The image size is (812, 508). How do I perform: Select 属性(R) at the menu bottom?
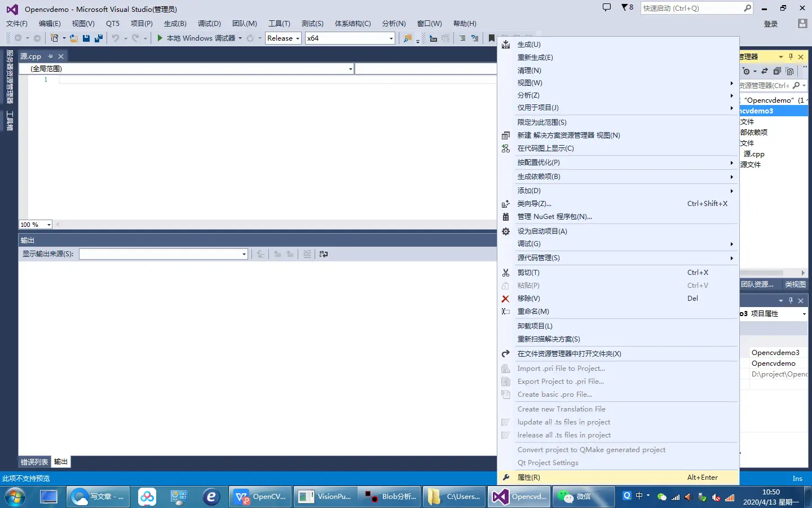point(618,478)
